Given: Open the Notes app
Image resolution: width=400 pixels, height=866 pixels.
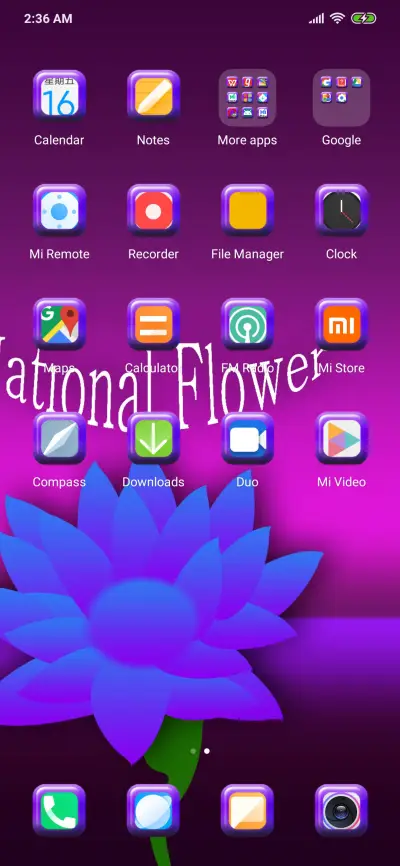Looking at the screenshot, I should tap(154, 97).
